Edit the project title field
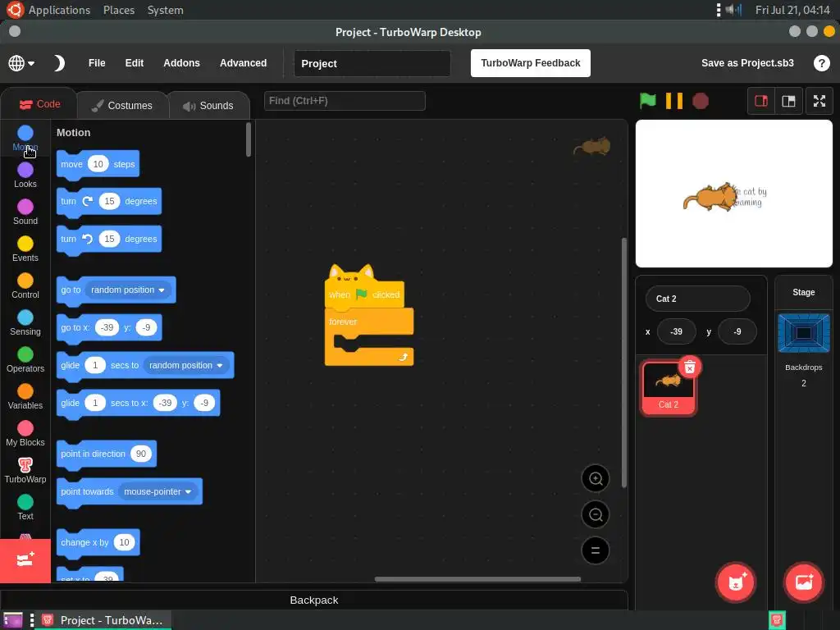 tap(372, 63)
